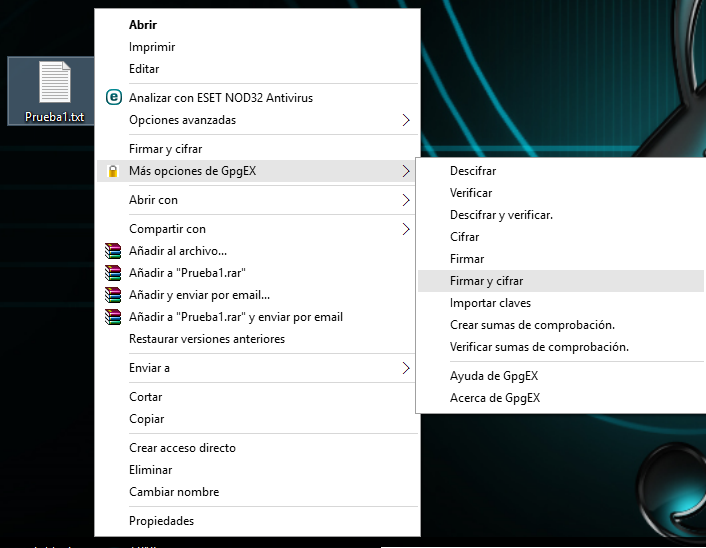
Task: Select the Prueba1.txt file icon on desktop
Action: [x=54, y=82]
